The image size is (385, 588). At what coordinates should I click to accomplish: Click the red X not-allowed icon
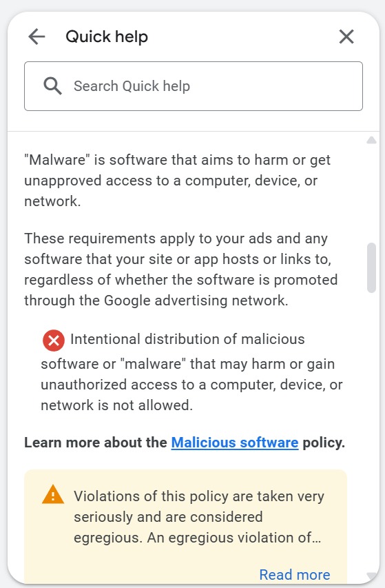[54, 340]
